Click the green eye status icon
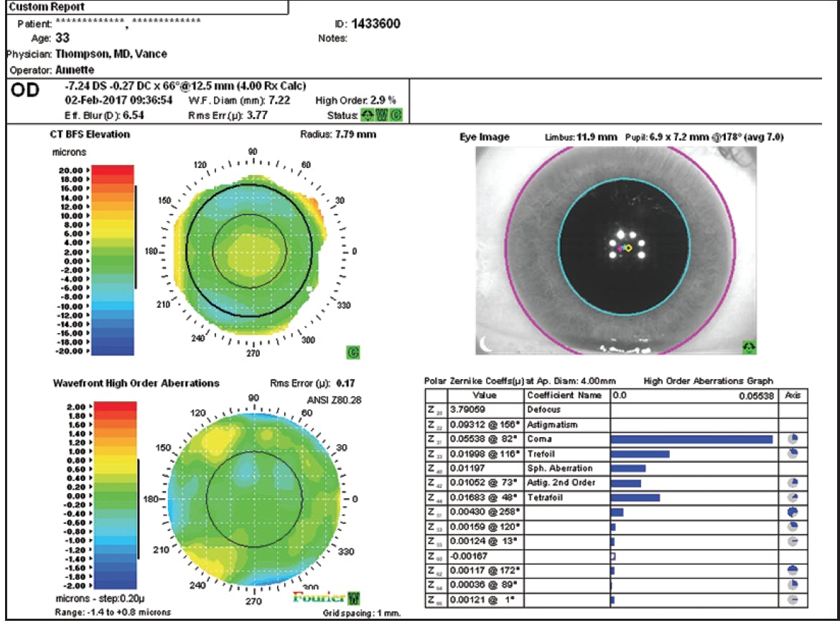This screenshot has height=623, width=840. click(x=366, y=115)
